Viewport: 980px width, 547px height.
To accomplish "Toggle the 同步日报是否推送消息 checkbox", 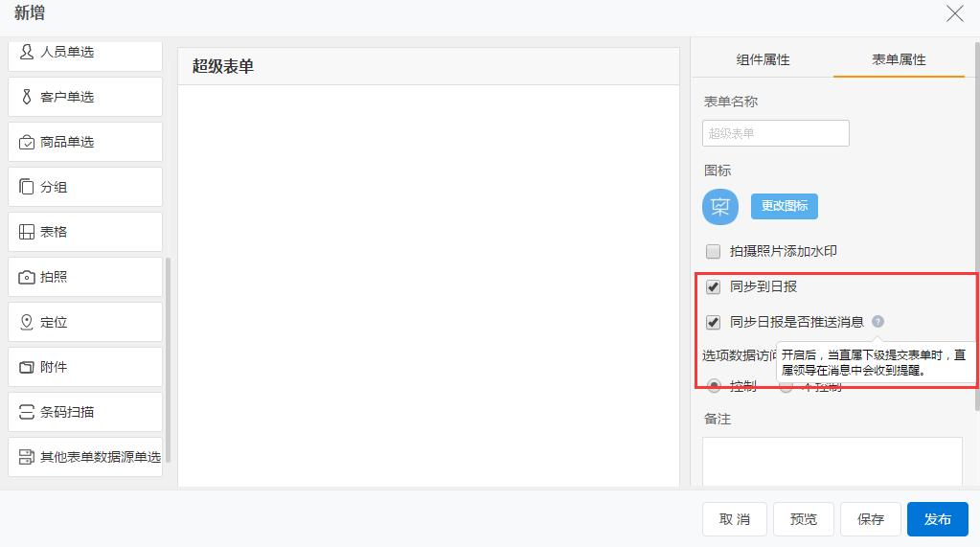I will click(x=713, y=323).
